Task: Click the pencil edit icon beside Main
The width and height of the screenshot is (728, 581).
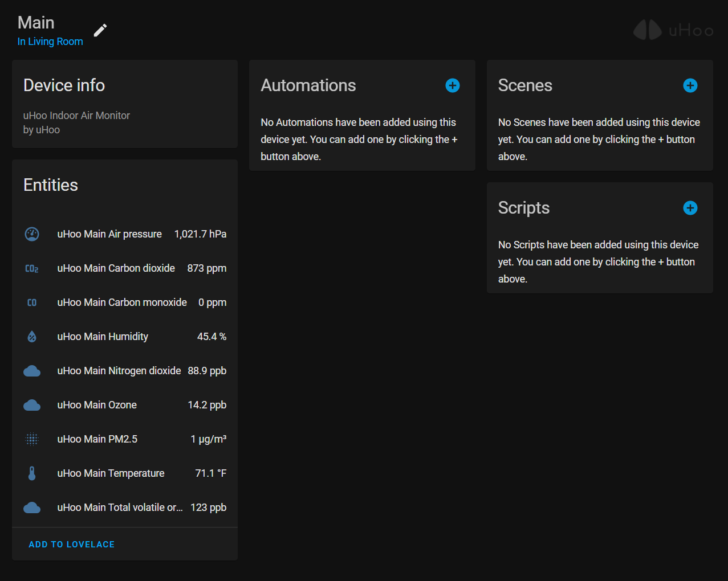Action: pos(100,30)
